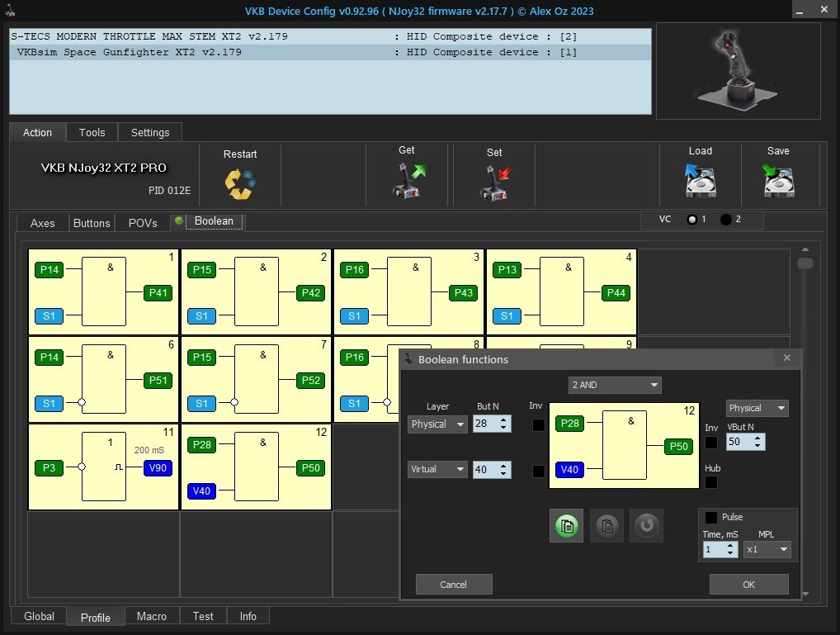Toggle the Hub checkbox
This screenshot has width=840, height=635.
[x=711, y=482]
